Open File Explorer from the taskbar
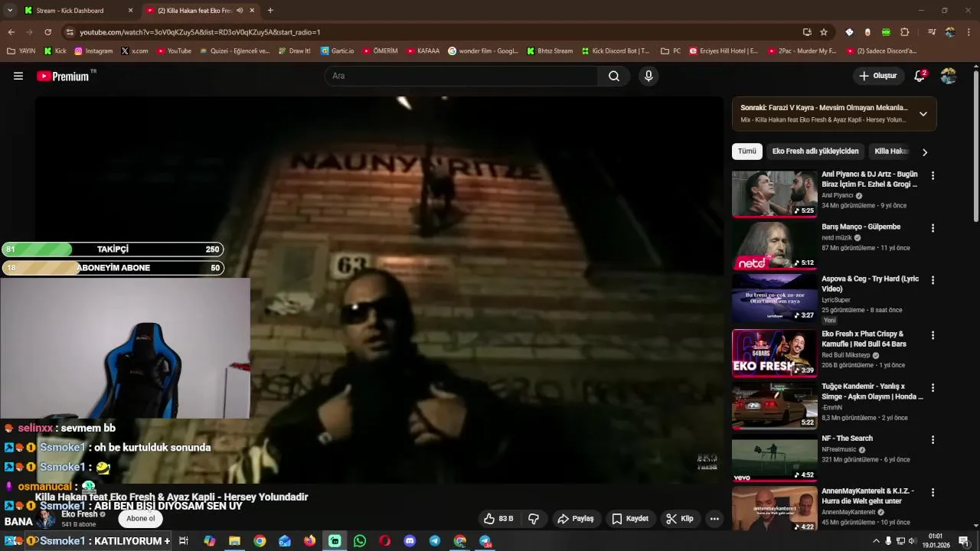The height and width of the screenshot is (551, 980). point(234,541)
